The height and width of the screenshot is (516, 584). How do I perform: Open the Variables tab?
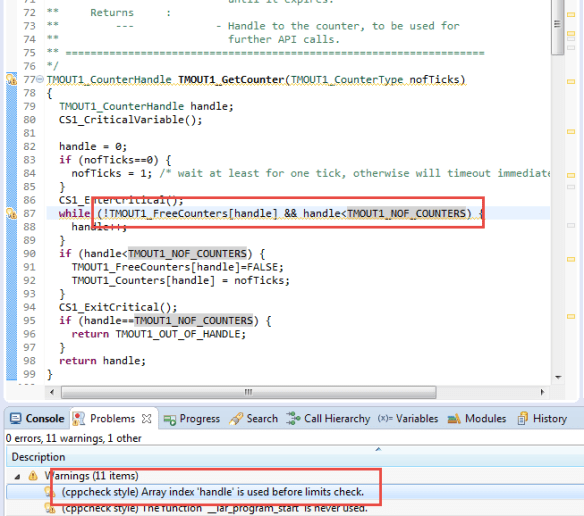pos(408,419)
